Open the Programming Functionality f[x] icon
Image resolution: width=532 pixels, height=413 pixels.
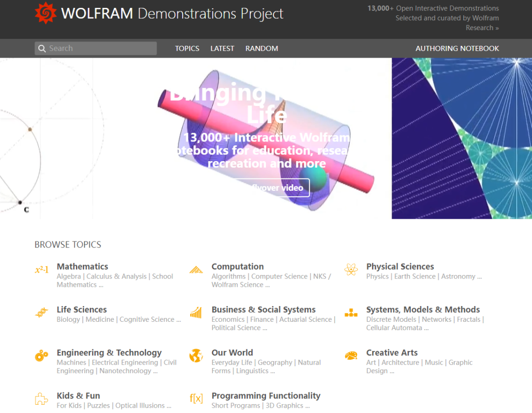[x=196, y=398]
